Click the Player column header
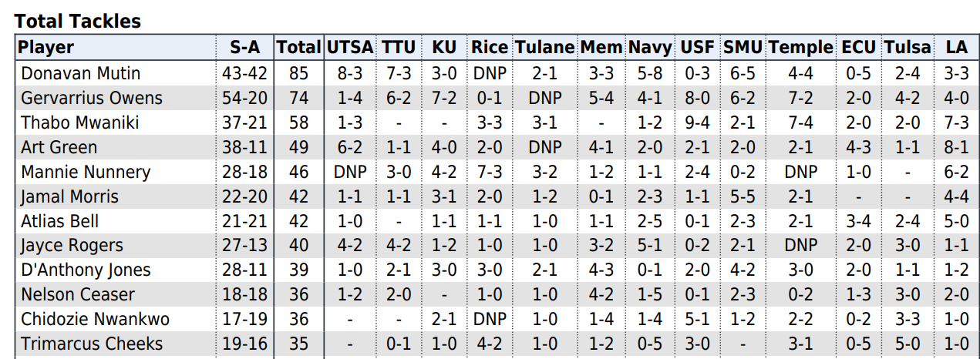Screen dimensions: 980x359 [x=46, y=48]
